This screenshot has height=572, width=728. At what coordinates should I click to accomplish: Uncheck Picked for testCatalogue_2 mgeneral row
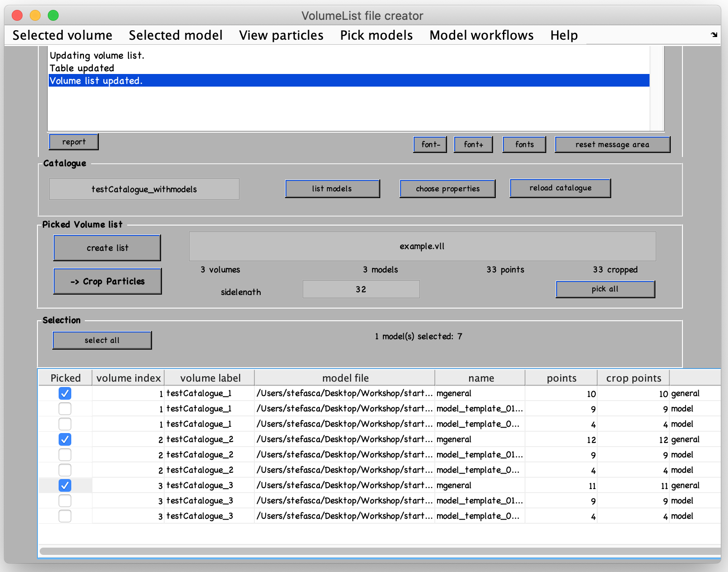click(x=65, y=439)
